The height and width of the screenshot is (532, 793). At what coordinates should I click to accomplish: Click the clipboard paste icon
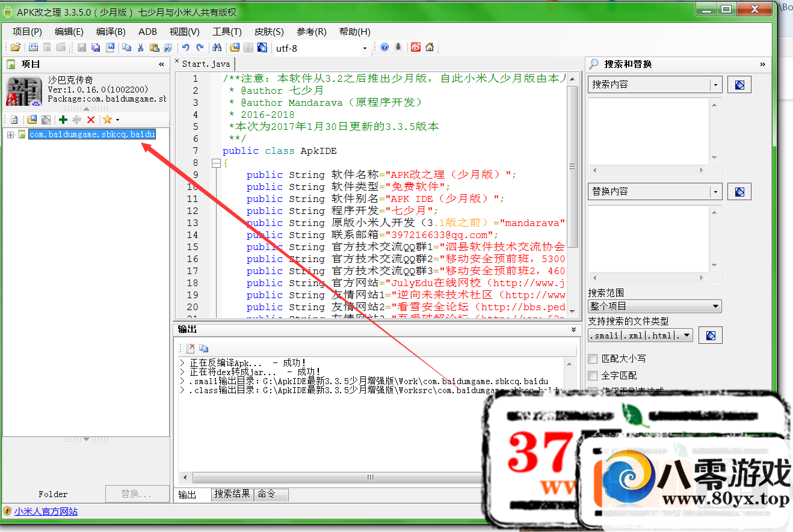154,47
